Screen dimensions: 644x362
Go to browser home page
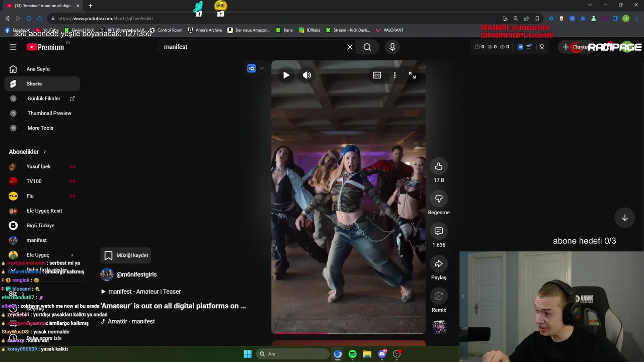[39, 19]
